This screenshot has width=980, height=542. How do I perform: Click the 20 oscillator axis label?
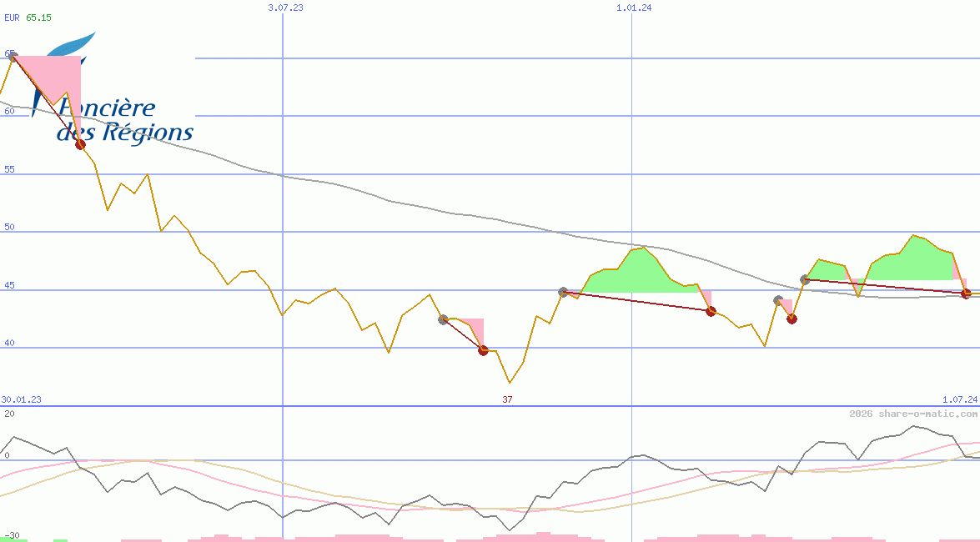click(x=8, y=414)
